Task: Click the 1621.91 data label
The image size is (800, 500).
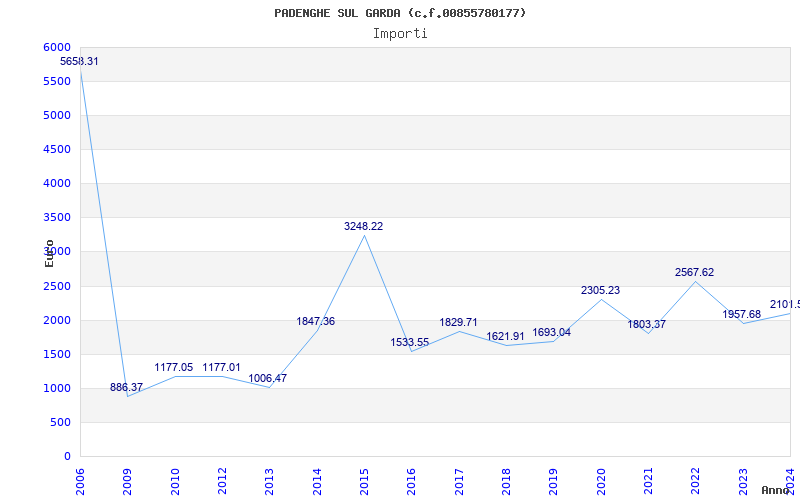Action: click(505, 337)
